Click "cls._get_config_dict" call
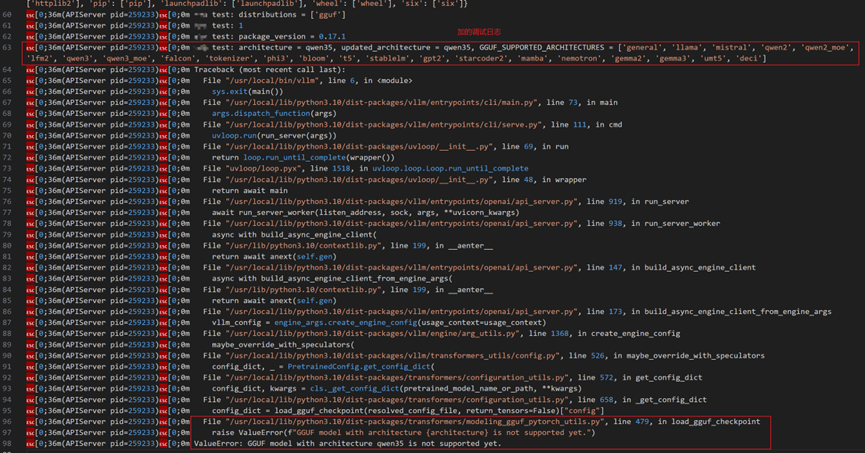 (x=354, y=389)
